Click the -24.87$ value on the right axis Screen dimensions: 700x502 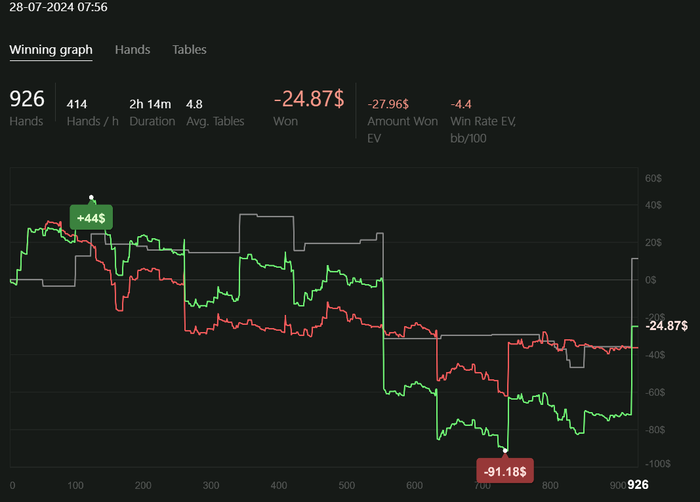tap(666, 326)
